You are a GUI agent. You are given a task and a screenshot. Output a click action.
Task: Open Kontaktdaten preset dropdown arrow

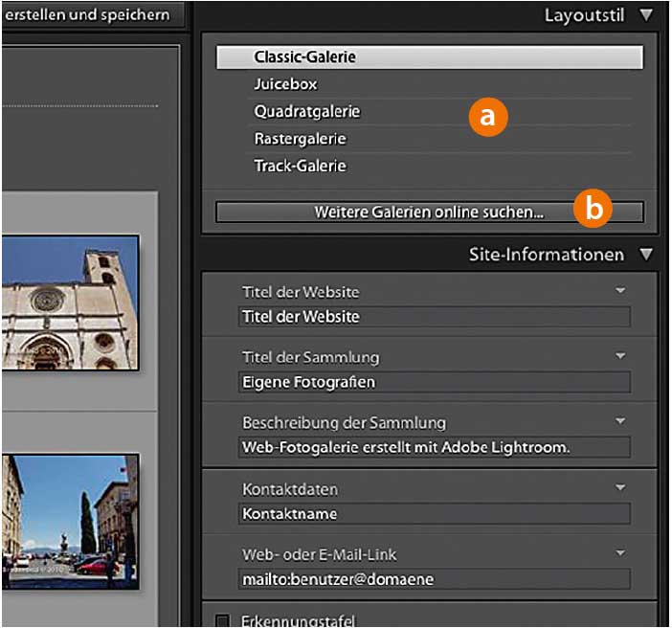(620, 487)
